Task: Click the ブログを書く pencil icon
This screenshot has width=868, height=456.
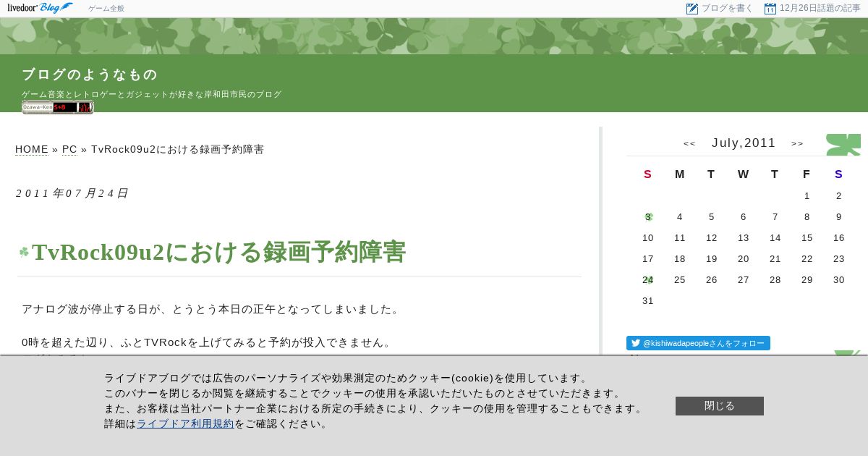Action: 692,9
